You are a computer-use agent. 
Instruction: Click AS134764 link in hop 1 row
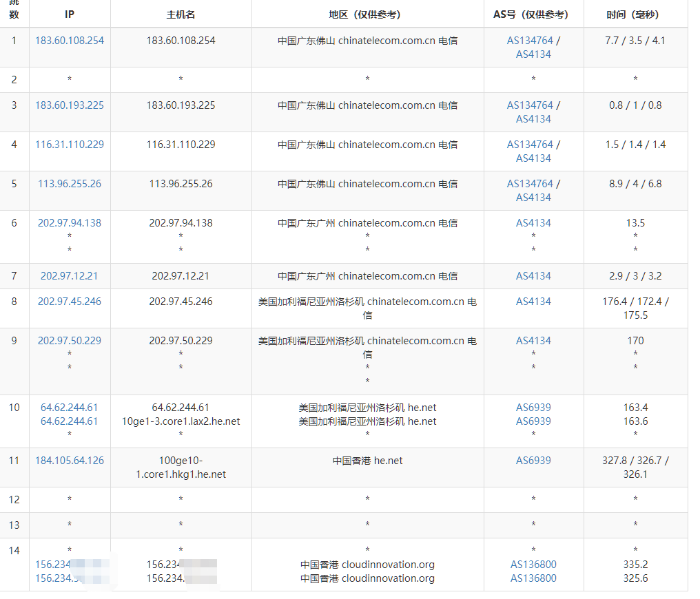pos(530,41)
